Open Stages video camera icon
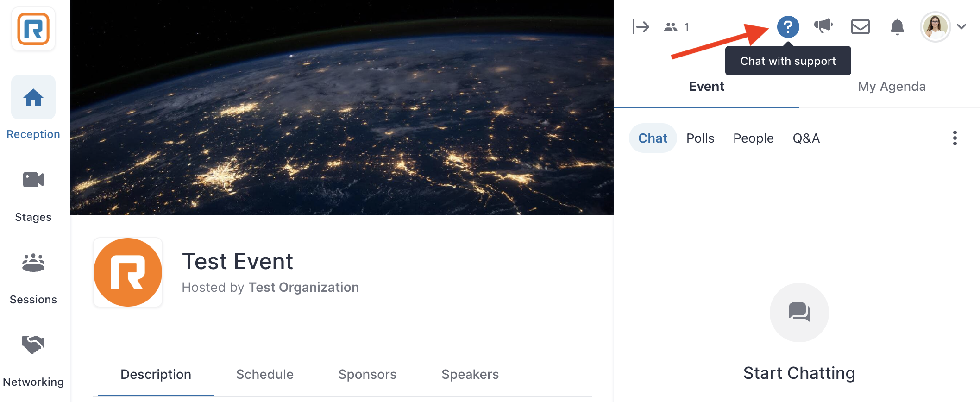 click(x=33, y=180)
